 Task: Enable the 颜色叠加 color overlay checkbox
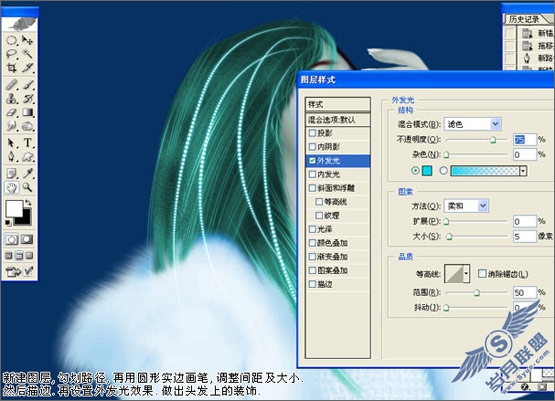(x=312, y=243)
